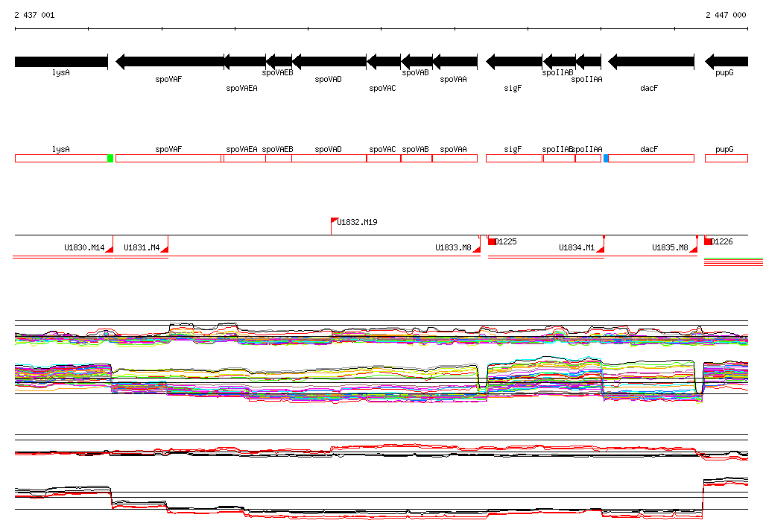Select the black pupG gene arrow
Viewport: 763px width, 532px height.
pyautogui.click(x=726, y=62)
